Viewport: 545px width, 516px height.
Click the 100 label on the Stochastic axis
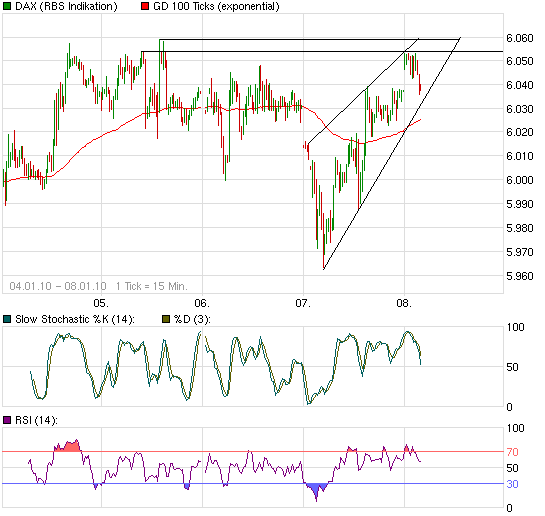coord(515,327)
